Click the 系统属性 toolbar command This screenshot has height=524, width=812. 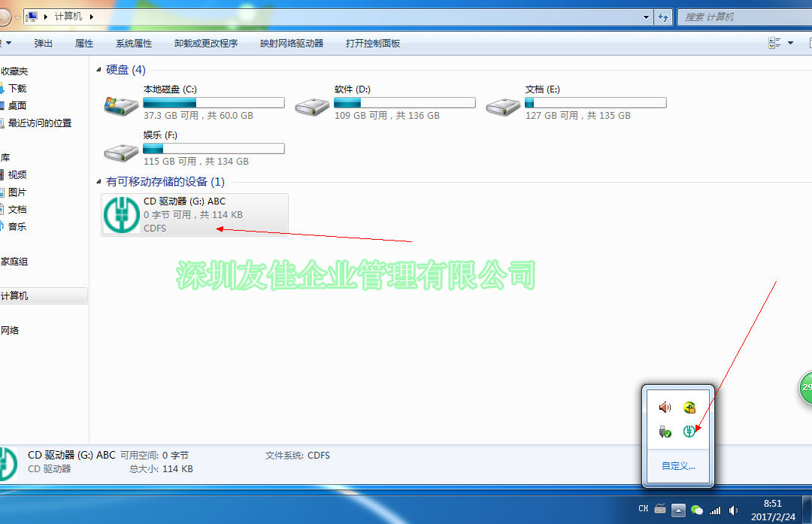click(x=133, y=43)
